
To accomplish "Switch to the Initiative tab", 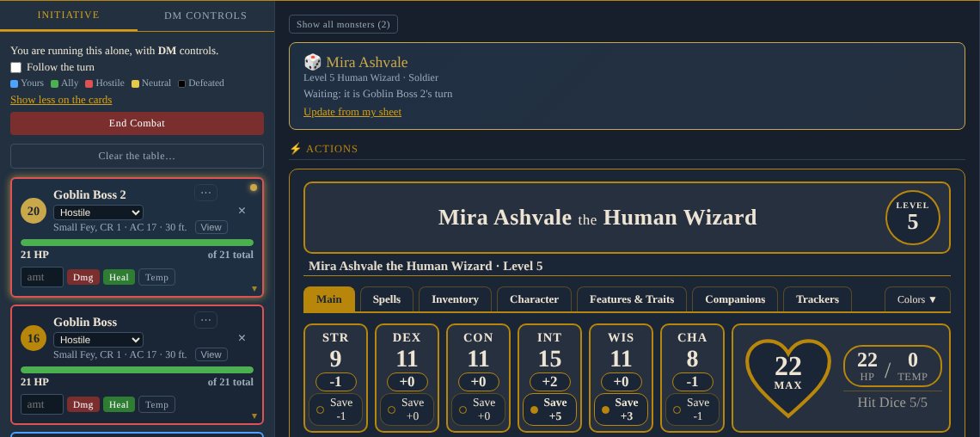I will (68, 15).
